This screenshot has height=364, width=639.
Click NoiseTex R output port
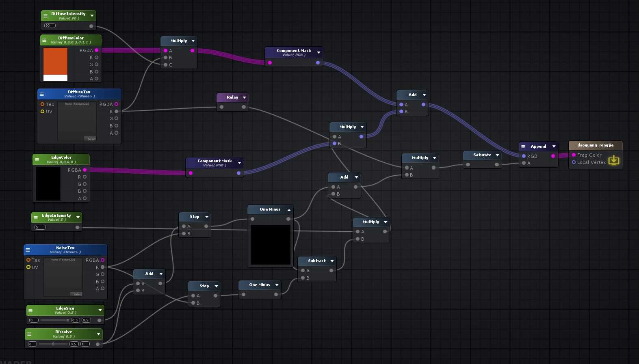[102, 267]
